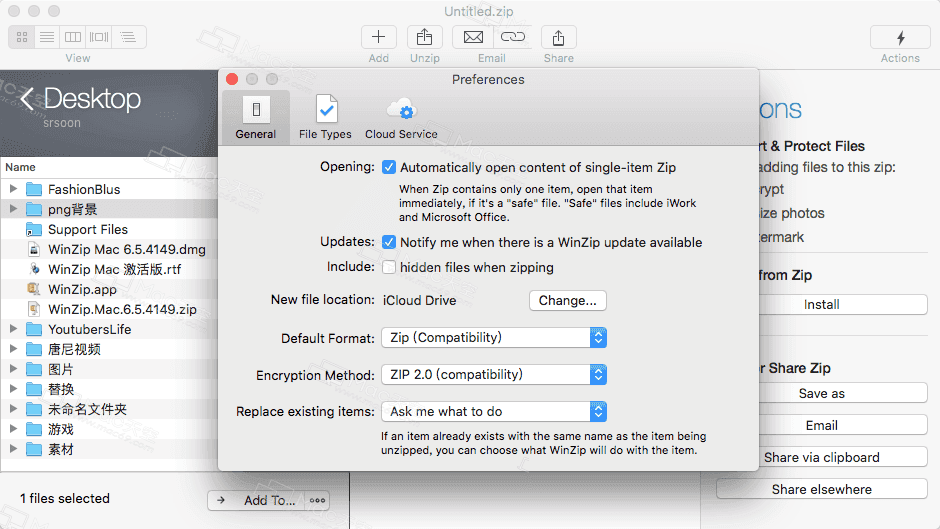Close the Preferences window
The height and width of the screenshot is (529, 940).
coord(233,79)
